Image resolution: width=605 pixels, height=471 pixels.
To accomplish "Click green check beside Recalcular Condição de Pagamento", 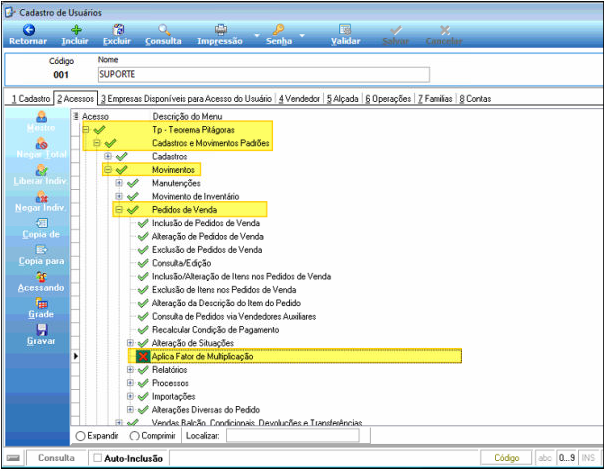I will coord(143,330).
